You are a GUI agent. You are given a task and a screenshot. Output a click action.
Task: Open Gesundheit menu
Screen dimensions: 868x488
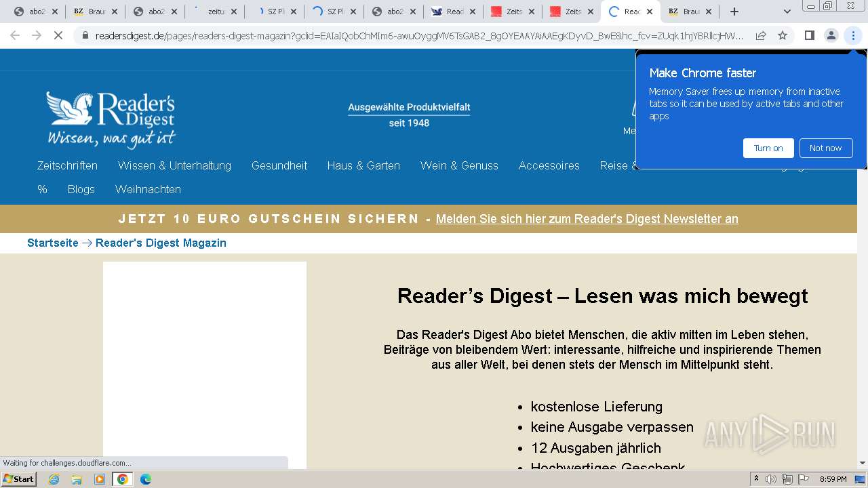pyautogui.click(x=279, y=165)
